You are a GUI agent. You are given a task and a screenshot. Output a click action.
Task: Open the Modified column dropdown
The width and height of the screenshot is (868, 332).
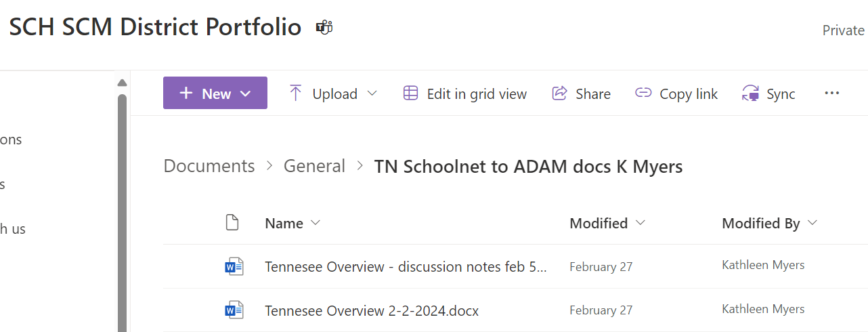(x=641, y=223)
